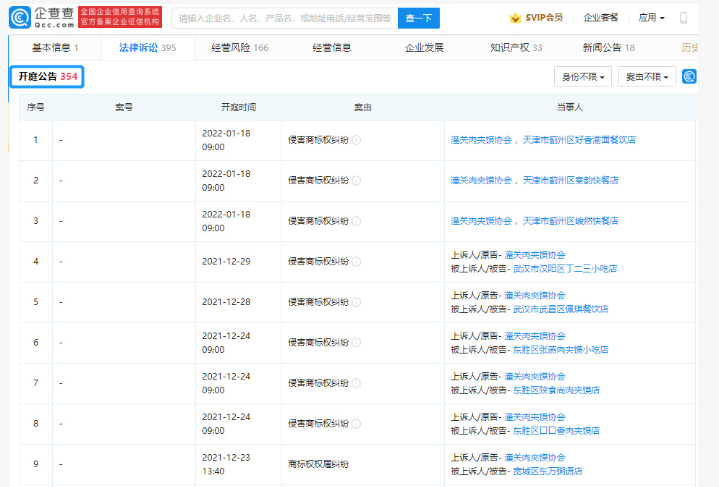Click the info icon in row 7 案由
The width and height of the screenshot is (719, 487).
(356, 383)
